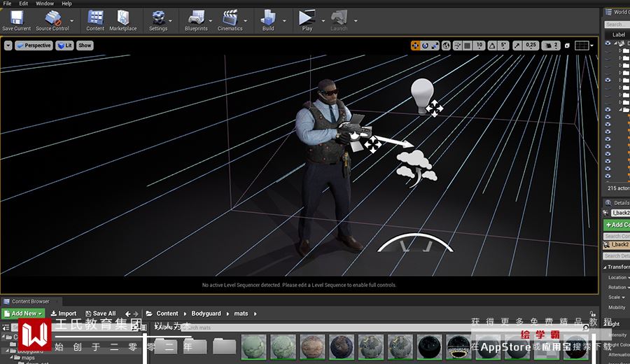Open the Help menu

click(x=66, y=3)
